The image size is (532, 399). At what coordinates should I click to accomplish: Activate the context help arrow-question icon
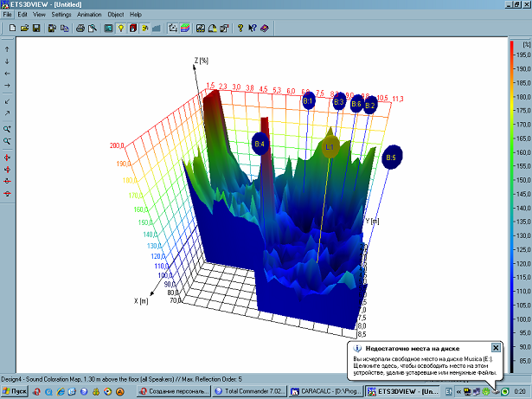[x=252, y=29]
